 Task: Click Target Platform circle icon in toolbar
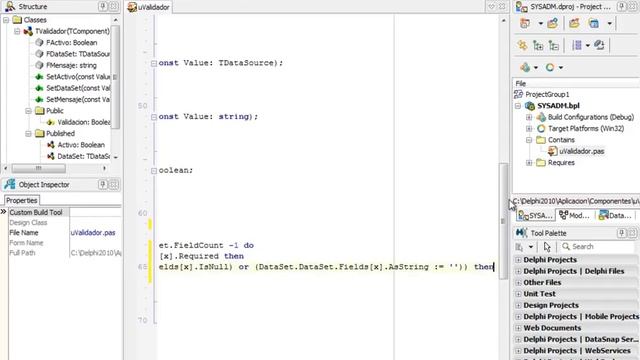point(550,67)
